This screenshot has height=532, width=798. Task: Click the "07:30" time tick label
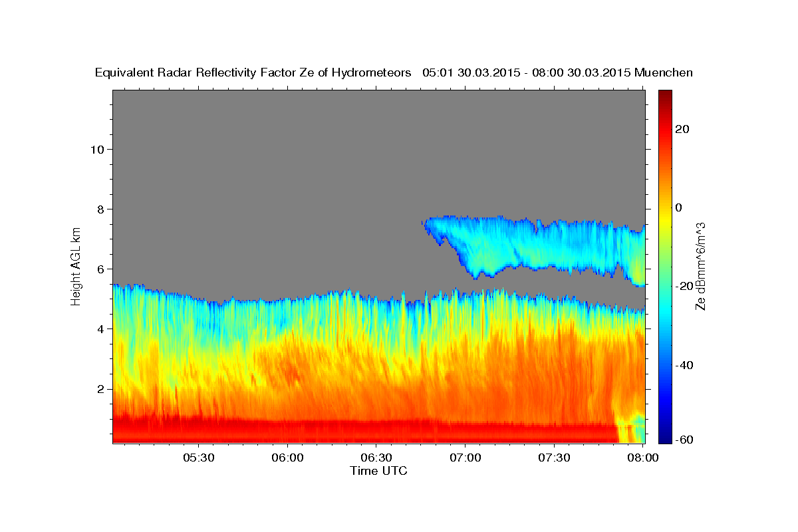554,458
